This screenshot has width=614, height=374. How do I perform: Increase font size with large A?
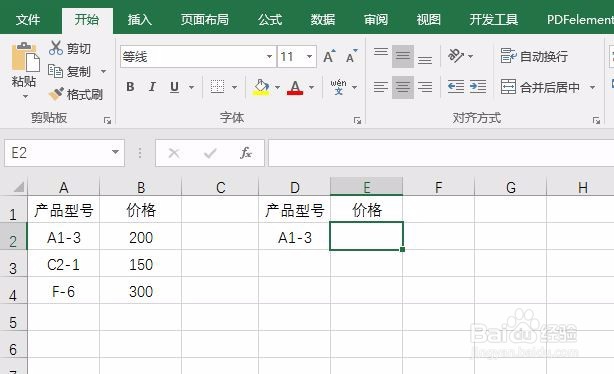[329, 57]
